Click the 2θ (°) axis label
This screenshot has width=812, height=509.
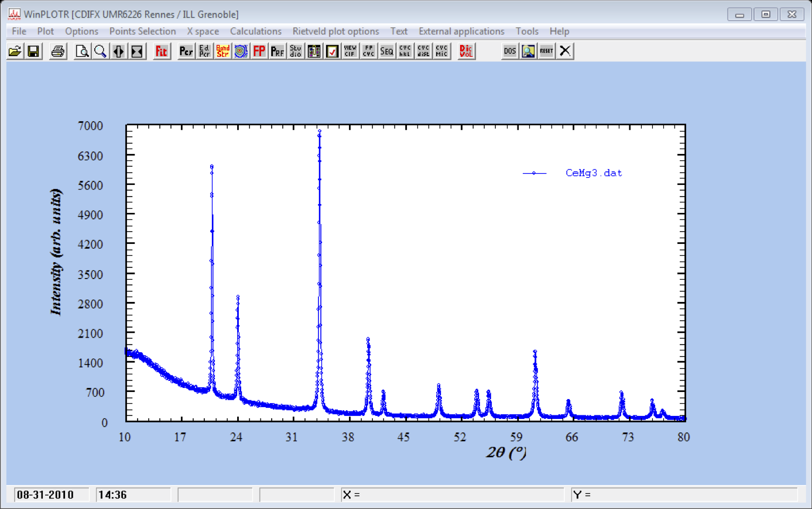tap(506, 452)
